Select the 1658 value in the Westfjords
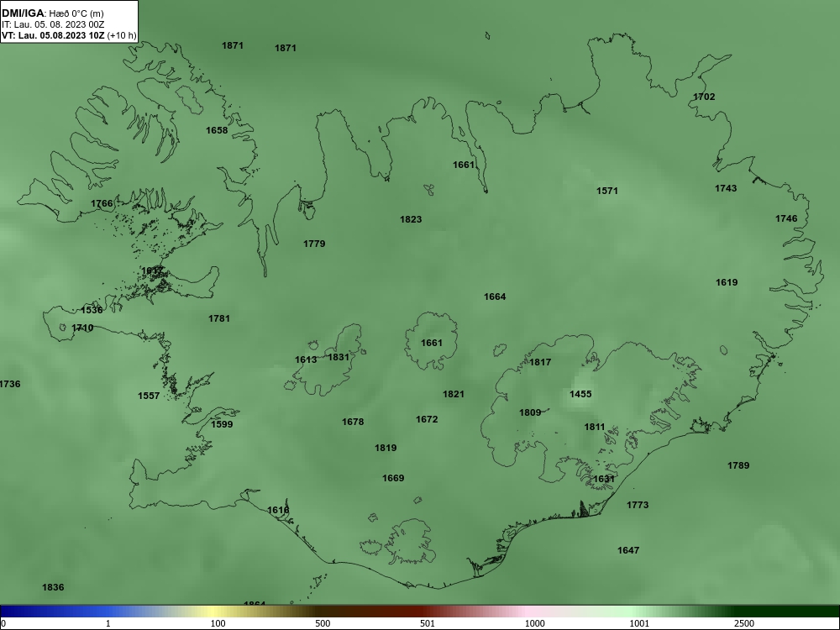This screenshot has width=840, height=630. 217,130
